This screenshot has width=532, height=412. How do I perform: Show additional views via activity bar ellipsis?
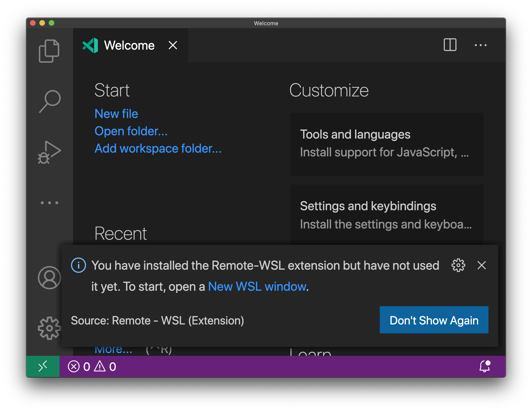coord(49,203)
